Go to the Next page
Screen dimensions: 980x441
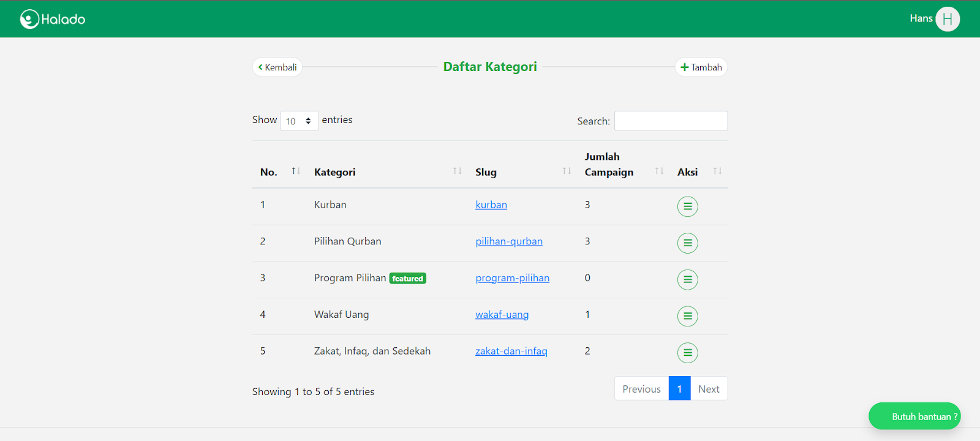(x=709, y=389)
